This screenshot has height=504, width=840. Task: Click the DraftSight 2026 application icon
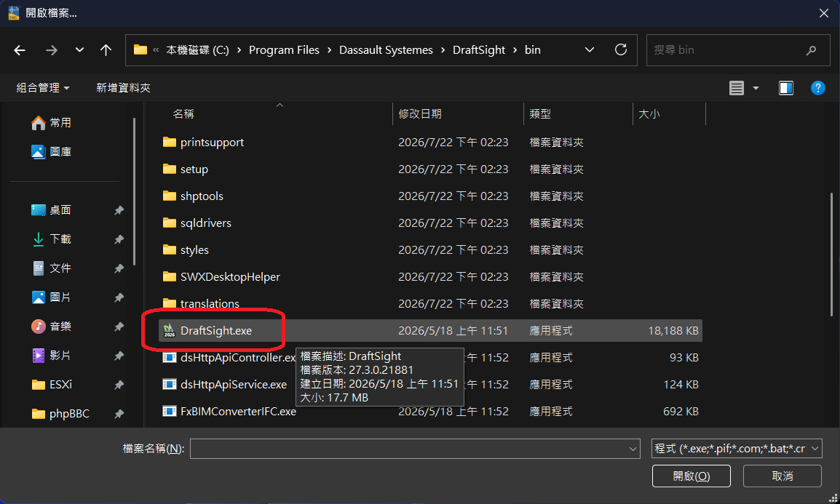tap(170, 331)
